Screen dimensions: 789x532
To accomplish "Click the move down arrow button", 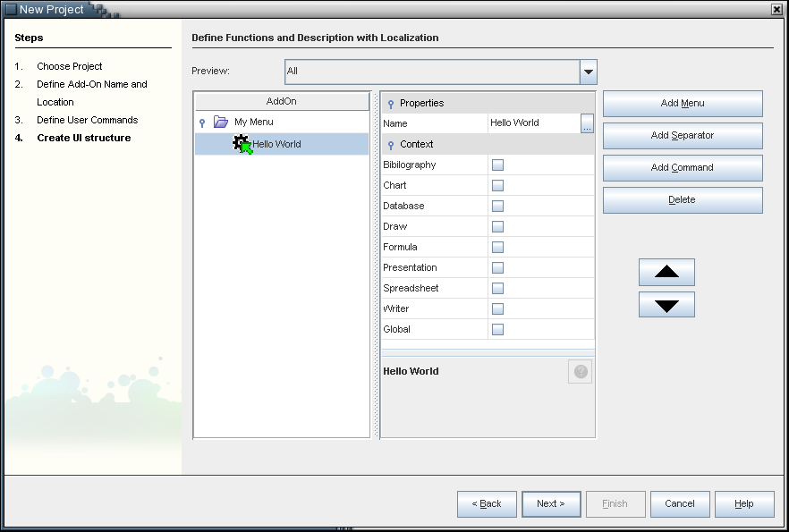I will coord(666,305).
